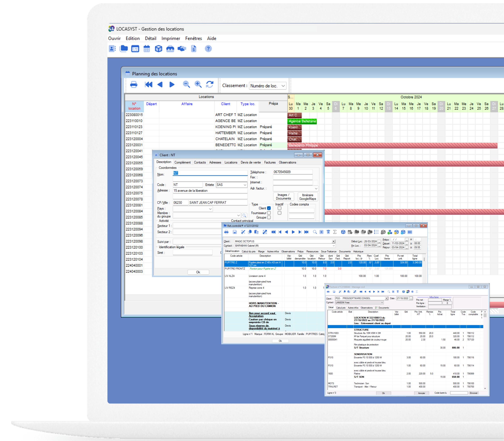Screen dimensions: 504x441
Task: Tick the Groupe checkbox
Action: point(269,217)
